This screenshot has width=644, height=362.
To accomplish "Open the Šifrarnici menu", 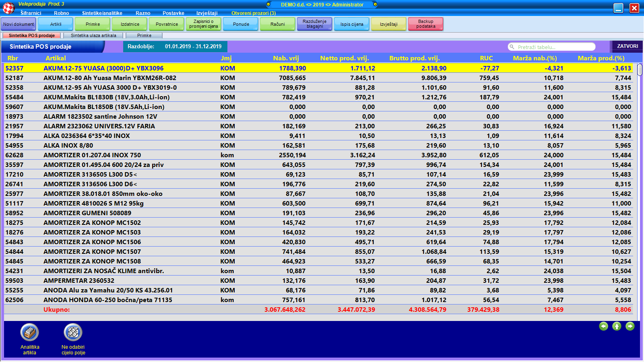I will 31,13.
